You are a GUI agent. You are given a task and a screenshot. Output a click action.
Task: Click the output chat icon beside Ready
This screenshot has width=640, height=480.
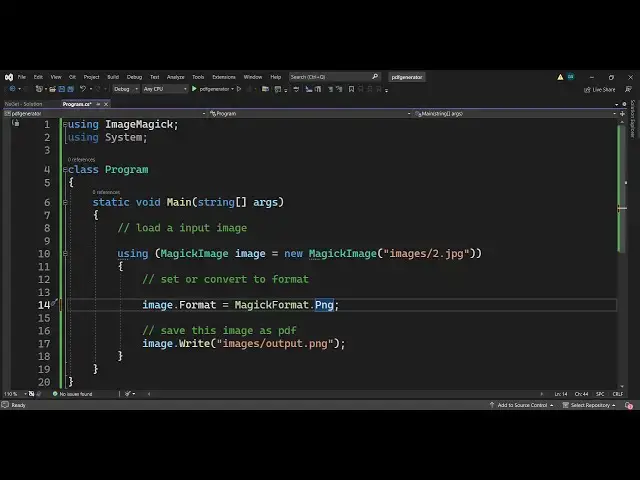(x=5, y=405)
